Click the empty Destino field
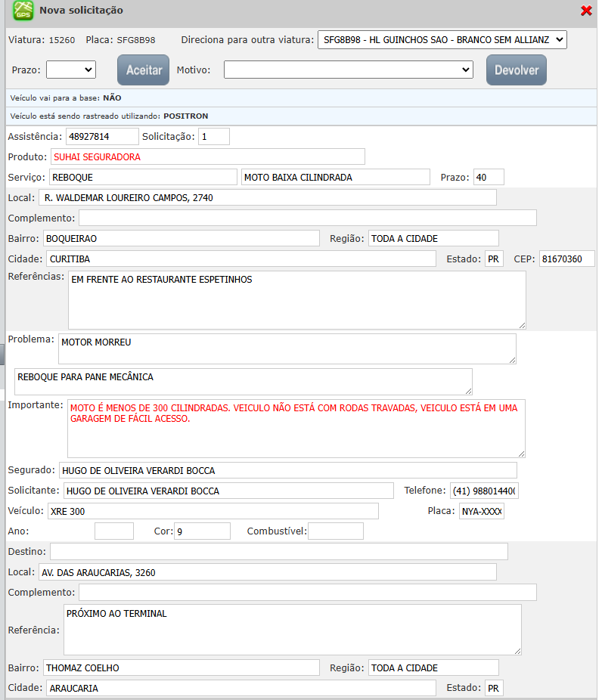The image size is (602, 700). pos(278,552)
